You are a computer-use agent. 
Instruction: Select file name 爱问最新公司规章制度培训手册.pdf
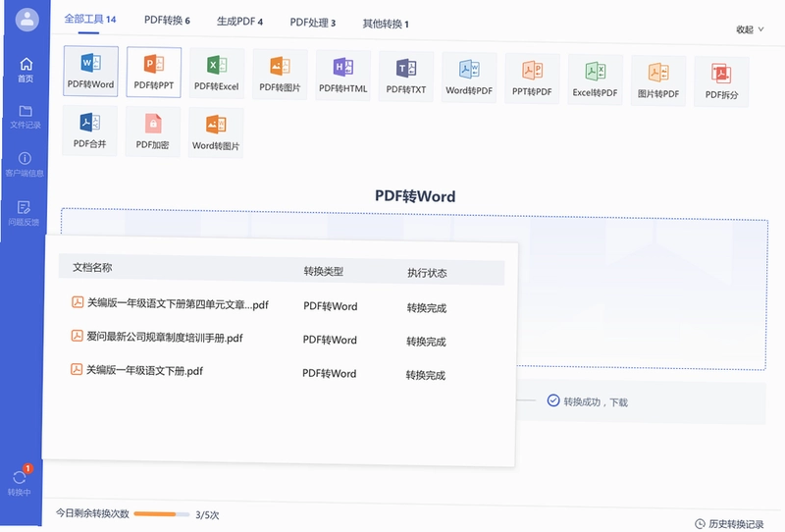(165, 337)
